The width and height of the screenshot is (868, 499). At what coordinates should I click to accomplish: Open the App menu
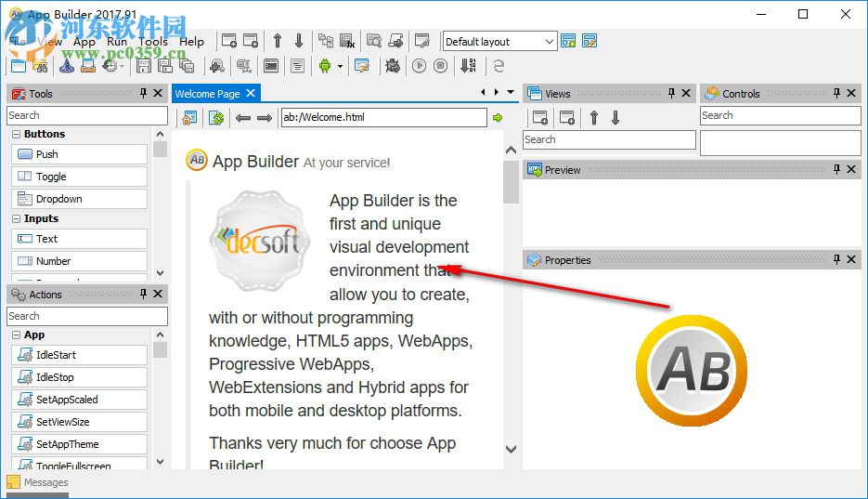tap(84, 42)
